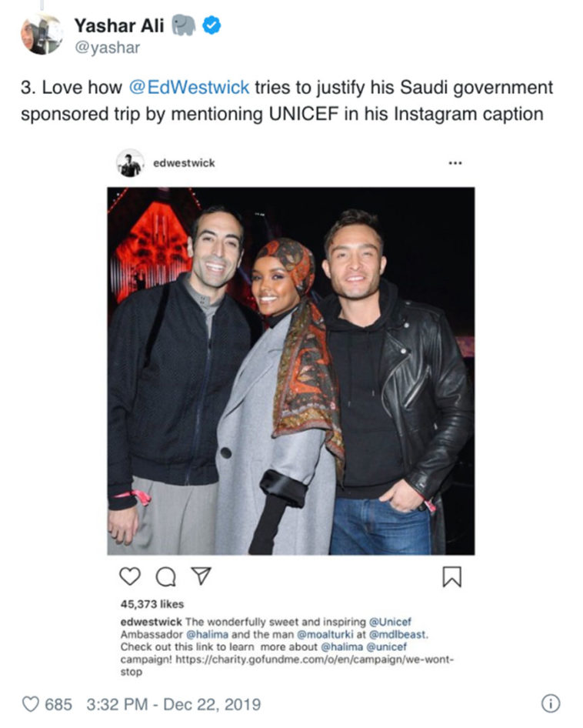Open the @mdlbeast mention in caption
Image resolution: width=583 pixels, height=728 pixels.
point(398,634)
